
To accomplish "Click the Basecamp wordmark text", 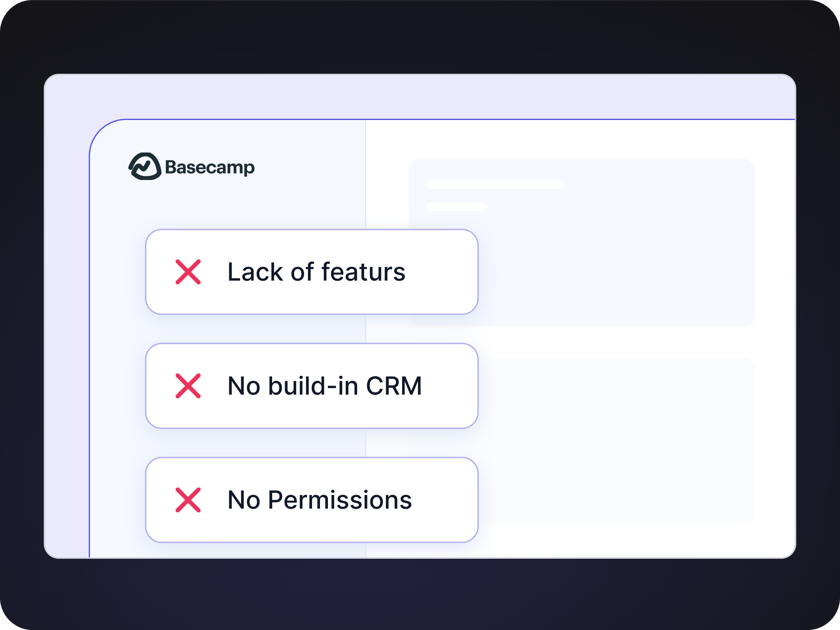I will 210,167.
